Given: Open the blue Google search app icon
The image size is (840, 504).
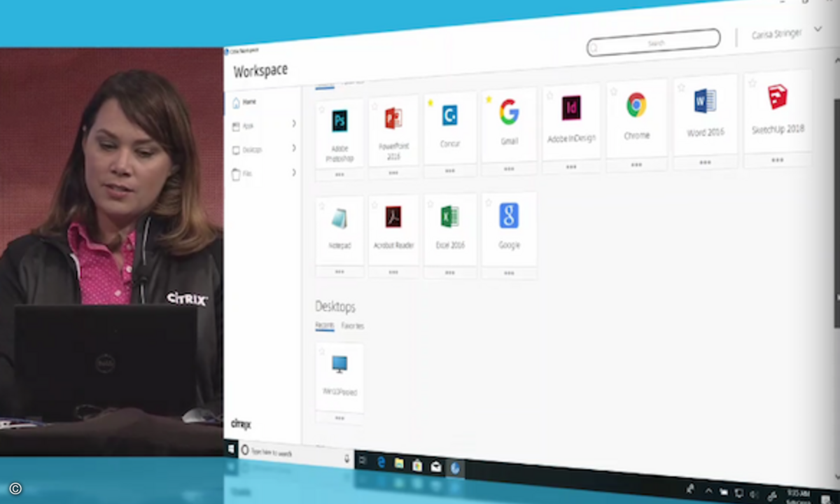Looking at the screenshot, I should 509,216.
